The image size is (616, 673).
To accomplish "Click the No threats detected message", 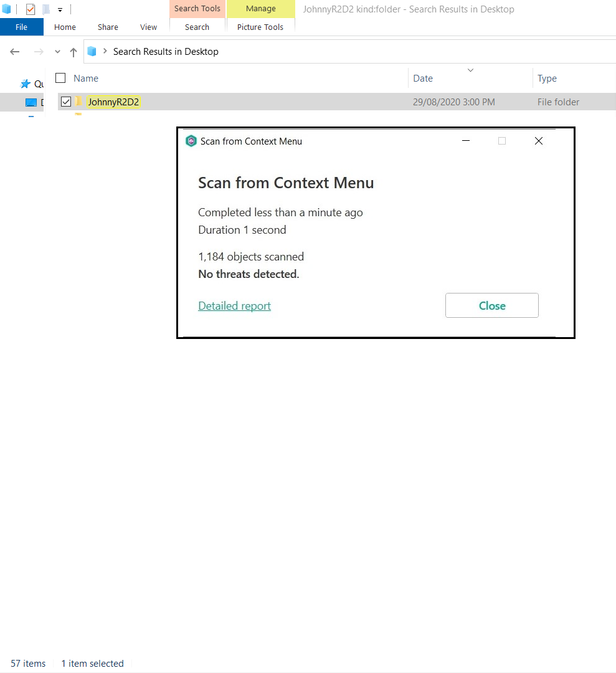I will (249, 274).
